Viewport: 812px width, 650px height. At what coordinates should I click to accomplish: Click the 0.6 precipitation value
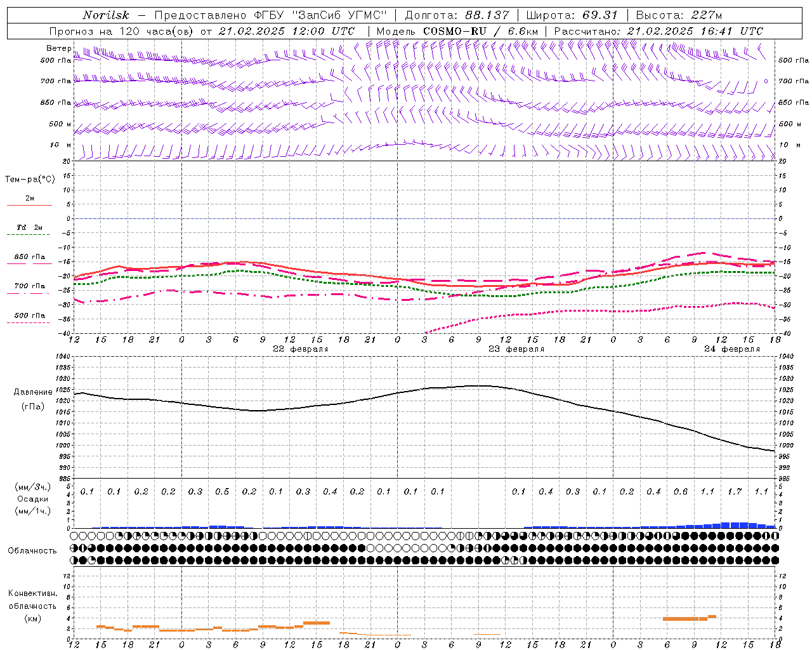click(681, 492)
